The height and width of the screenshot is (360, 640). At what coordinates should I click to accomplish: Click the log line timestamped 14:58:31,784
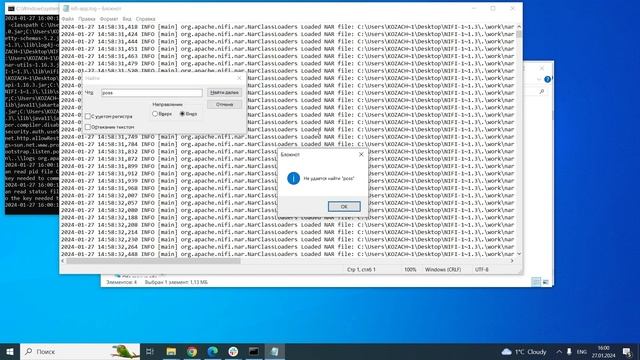[x=287, y=144]
